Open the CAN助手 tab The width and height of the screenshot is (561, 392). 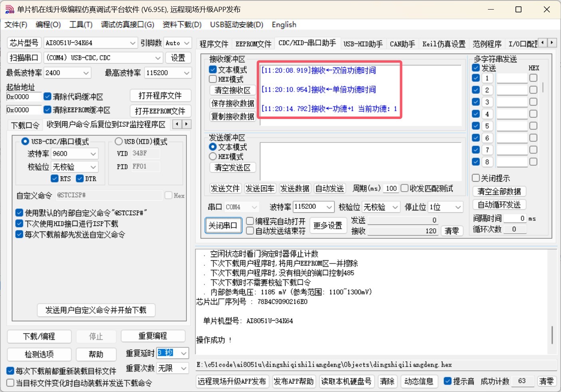point(402,44)
